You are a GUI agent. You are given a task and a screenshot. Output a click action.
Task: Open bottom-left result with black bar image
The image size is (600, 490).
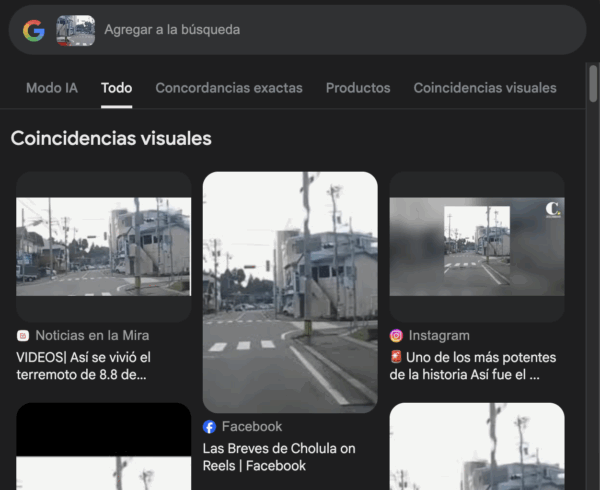[x=104, y=446]
